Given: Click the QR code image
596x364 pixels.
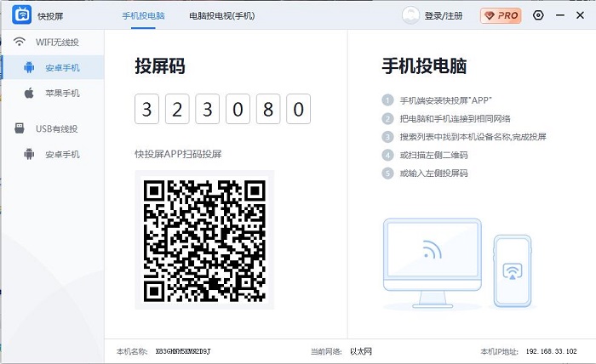Looking at the screenshot, I should click(204, 240).
